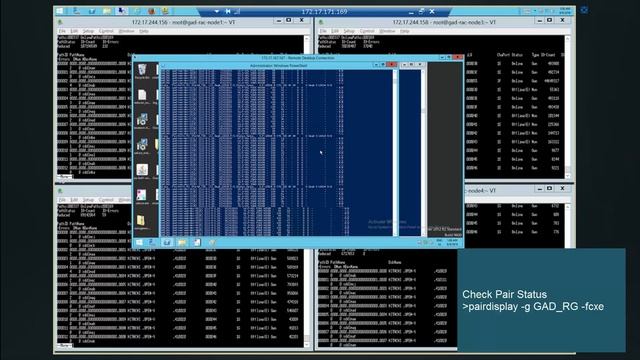Maximize the node4 terminal window

(x=549, y=189)
